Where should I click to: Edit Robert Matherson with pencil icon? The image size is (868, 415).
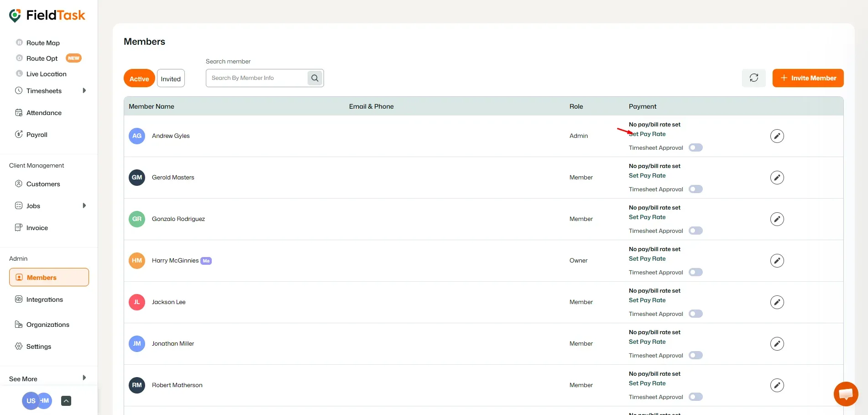click(777, 385)
